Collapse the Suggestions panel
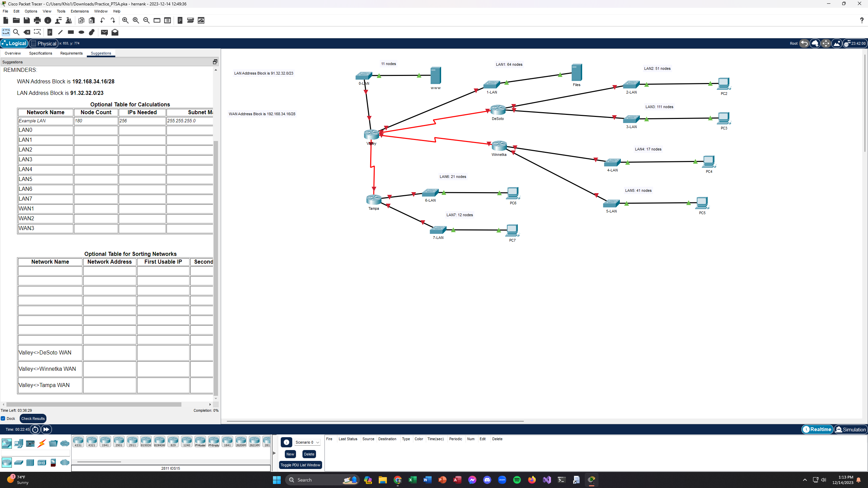868x488 pixels. 215,62
